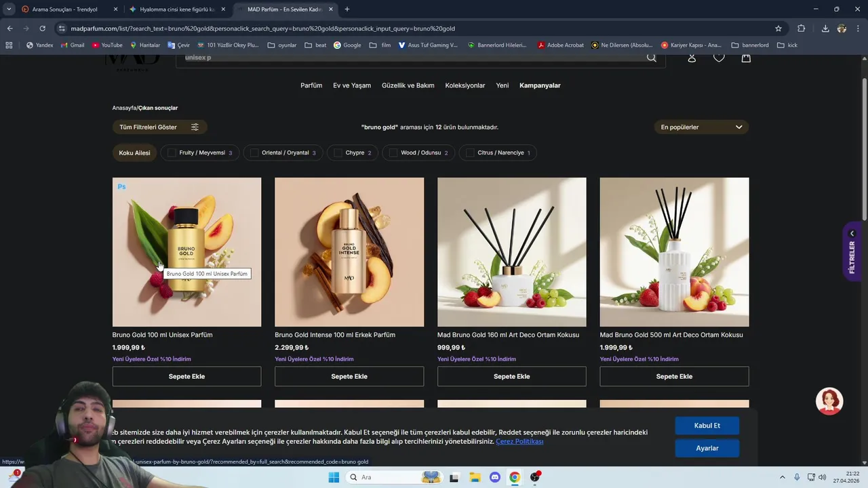
Task: Bookmark this page with the star icon
Action: pyautogui.click(x=778, y=28)
